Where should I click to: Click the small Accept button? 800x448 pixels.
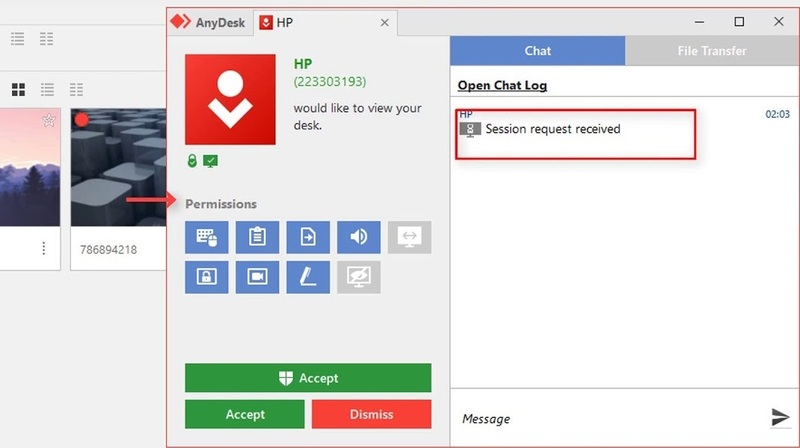point(245,414)
